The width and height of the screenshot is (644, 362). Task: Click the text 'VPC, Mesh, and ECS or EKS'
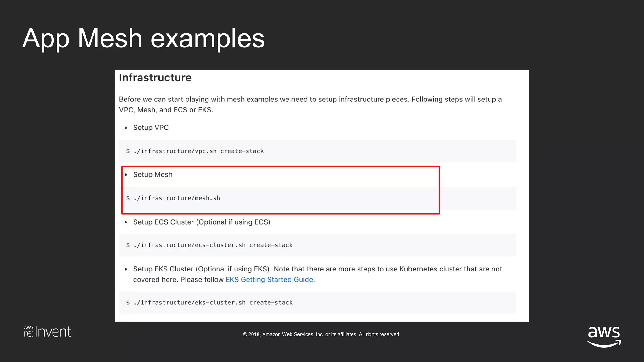pos(166,110)
